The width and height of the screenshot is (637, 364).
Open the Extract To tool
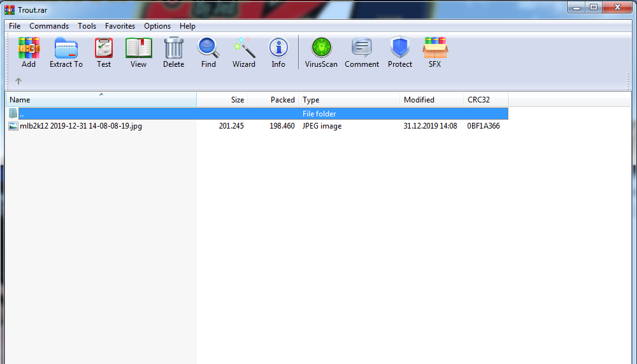click(66, 52)
